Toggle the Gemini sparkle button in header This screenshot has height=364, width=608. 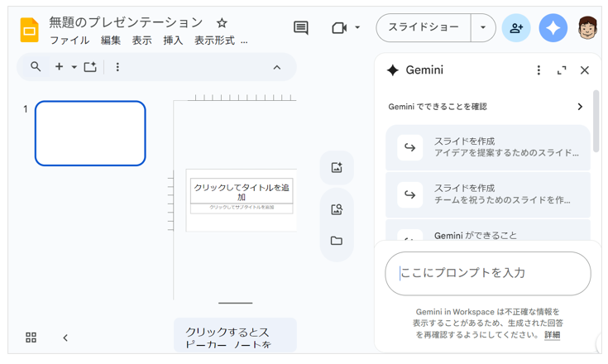pos(553,28)
